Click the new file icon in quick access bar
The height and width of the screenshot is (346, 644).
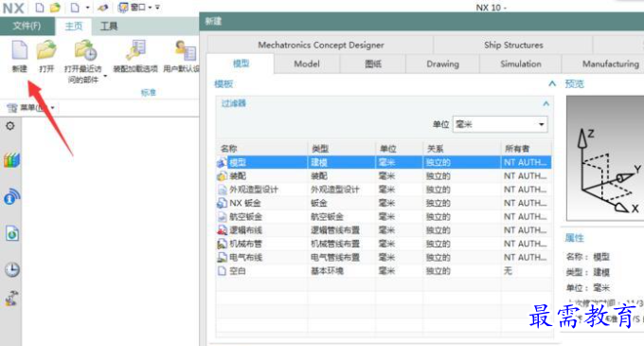pyautogui.click(x=40, y=8)
